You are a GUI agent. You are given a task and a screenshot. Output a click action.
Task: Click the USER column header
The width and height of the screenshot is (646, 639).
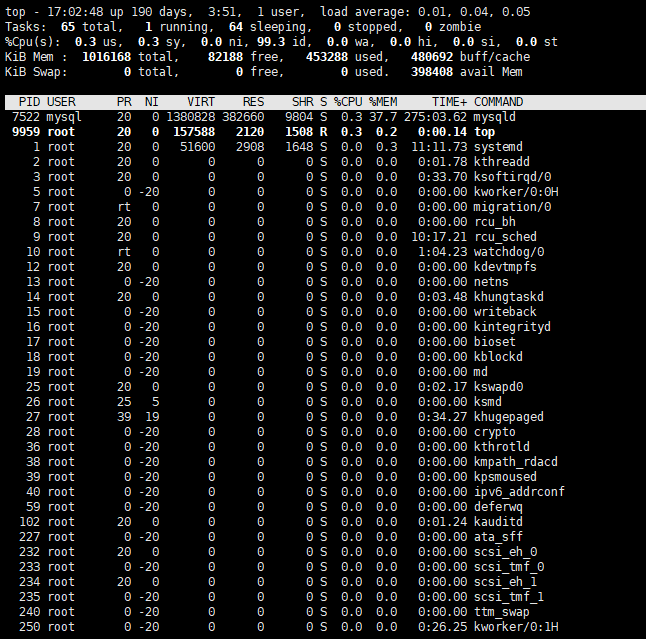tap(61, 102)
